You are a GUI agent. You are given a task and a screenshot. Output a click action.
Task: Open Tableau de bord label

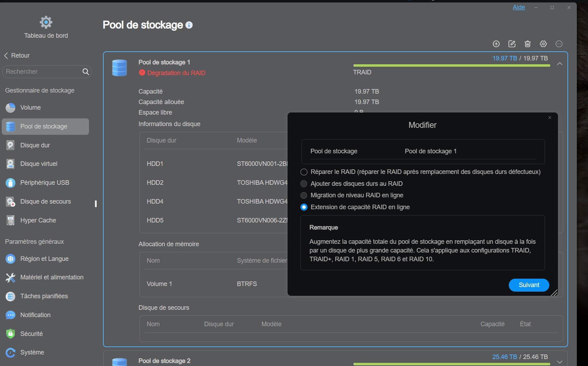pyautogui.click(x=46, y=36)
